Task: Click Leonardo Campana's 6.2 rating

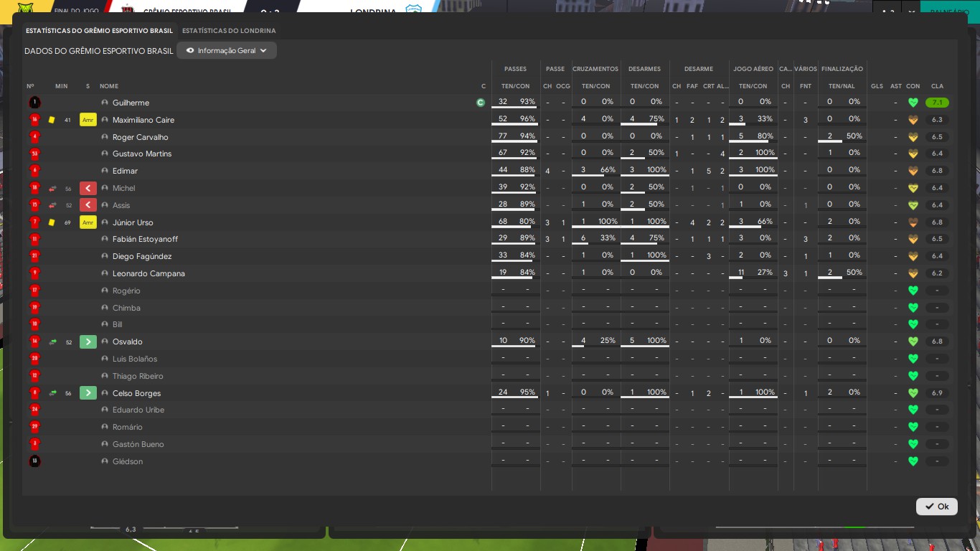Action: coord(937,273)
